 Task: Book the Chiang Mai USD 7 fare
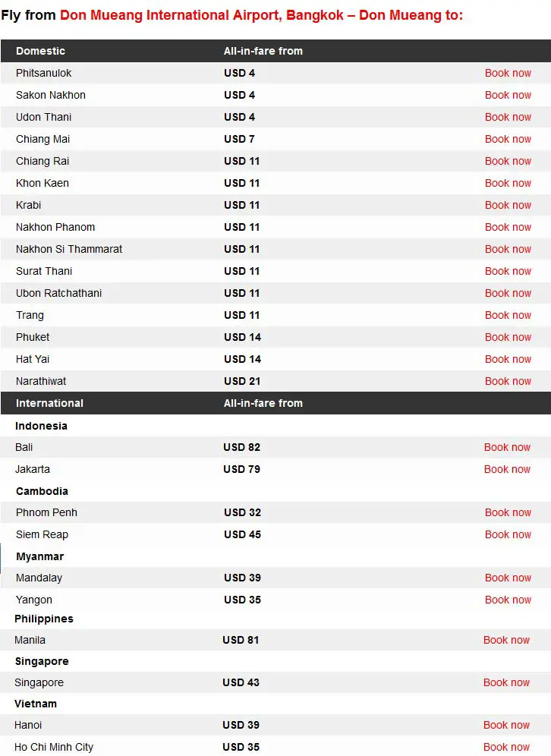click(x=508, y=140)
